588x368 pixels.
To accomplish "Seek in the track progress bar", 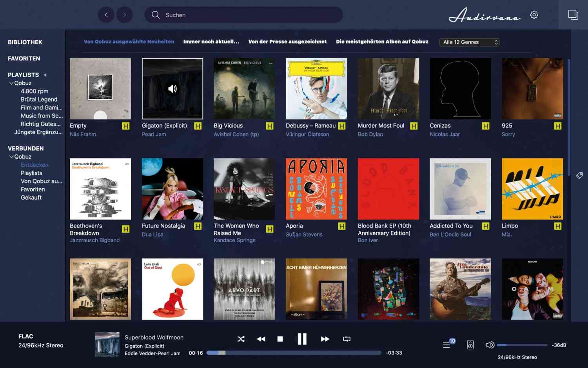I will (294, 353).
